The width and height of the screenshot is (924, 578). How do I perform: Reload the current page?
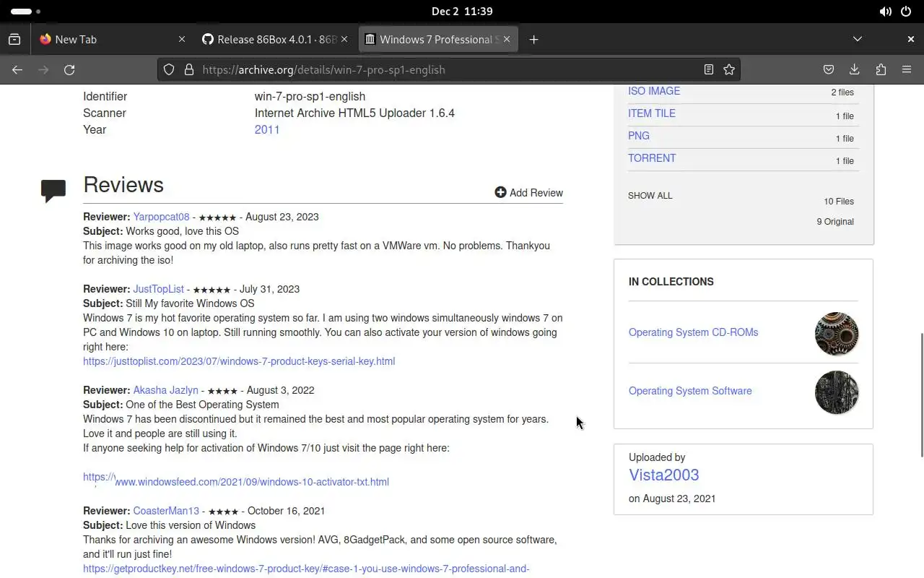click(69, 69)
